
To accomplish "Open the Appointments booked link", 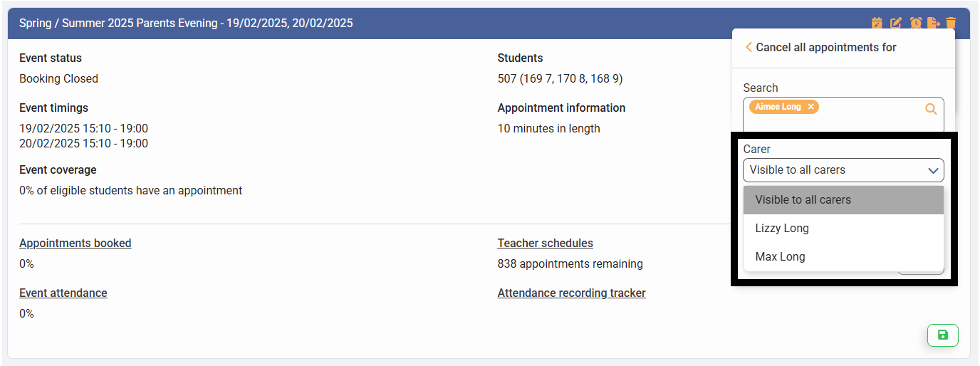I will pos(75,243).
